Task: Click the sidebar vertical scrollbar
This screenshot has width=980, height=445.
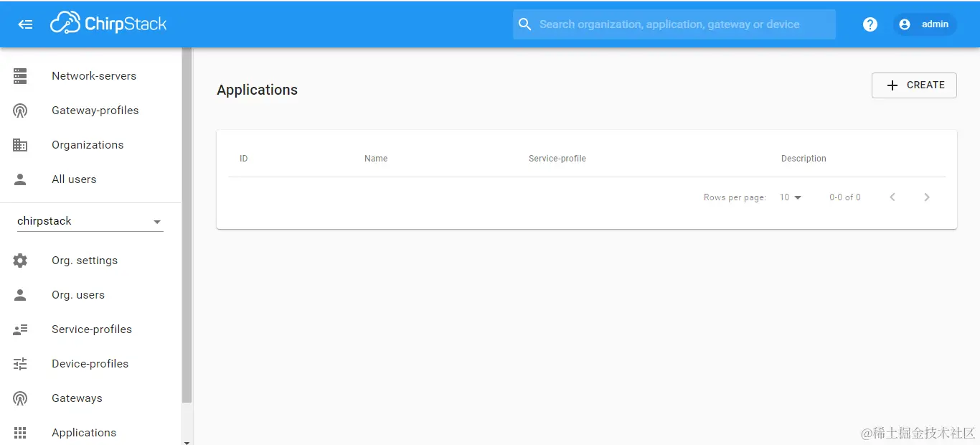Action: point(187,225)
